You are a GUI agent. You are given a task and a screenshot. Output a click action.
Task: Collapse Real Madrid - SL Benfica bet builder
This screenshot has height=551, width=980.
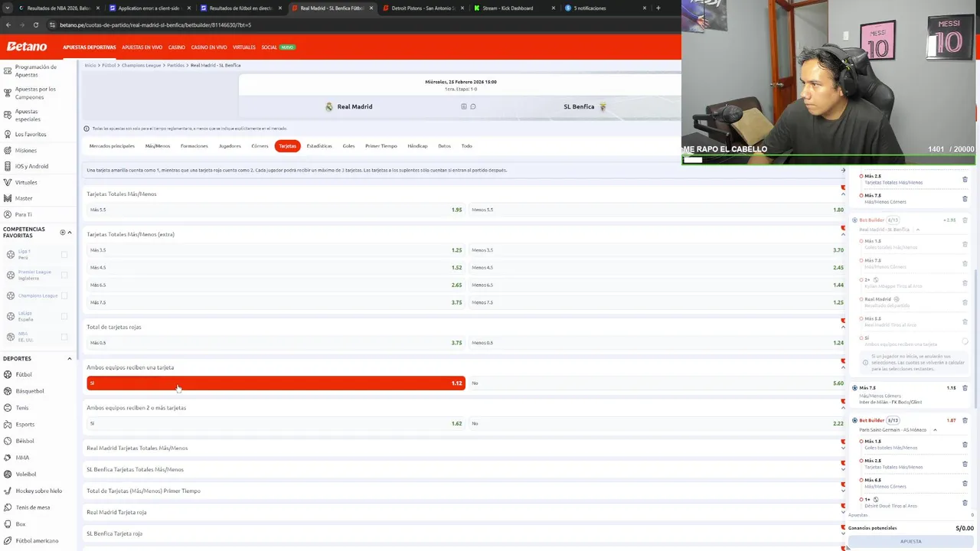pyautogui.click(x=917, y=230)
